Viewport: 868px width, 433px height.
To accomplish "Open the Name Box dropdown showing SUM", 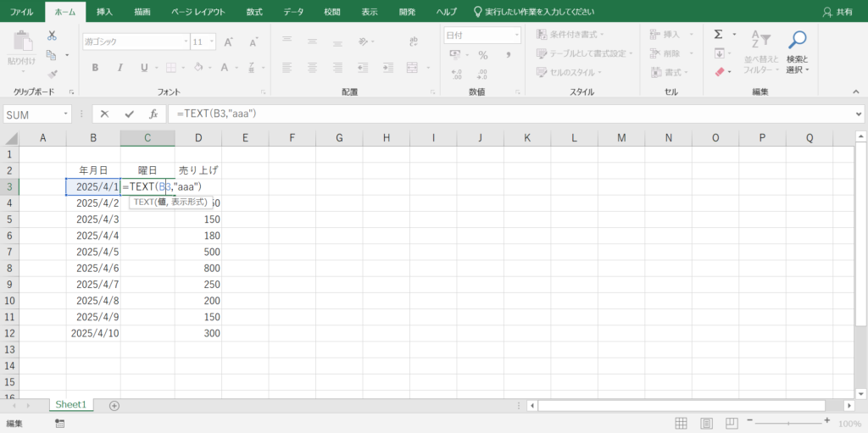I will (66, 114).
